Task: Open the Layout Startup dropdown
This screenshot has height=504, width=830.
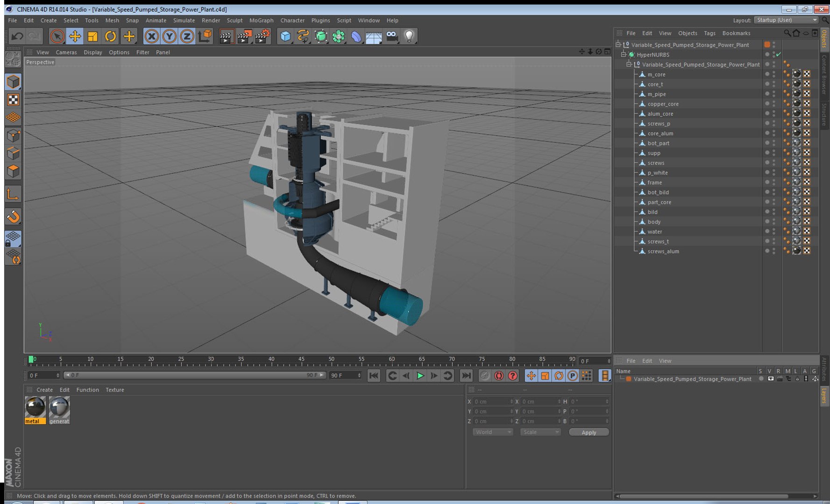Action: pos(787,20)
